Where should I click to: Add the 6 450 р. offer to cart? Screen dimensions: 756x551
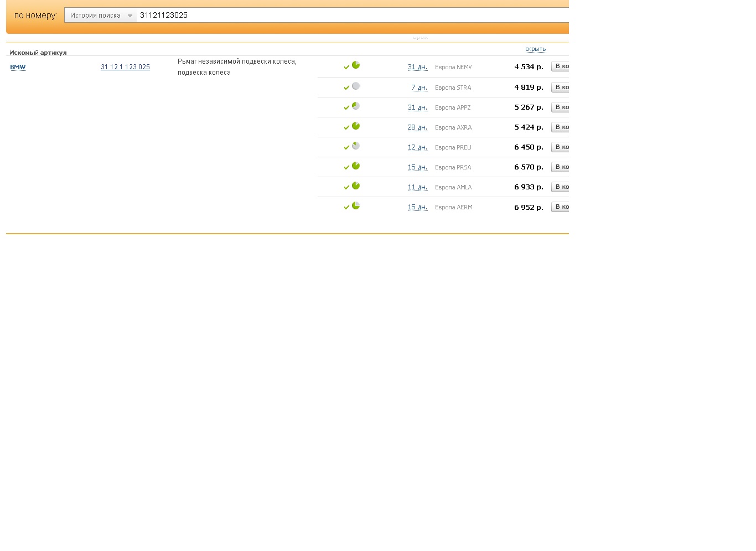(x=560, y=147)
